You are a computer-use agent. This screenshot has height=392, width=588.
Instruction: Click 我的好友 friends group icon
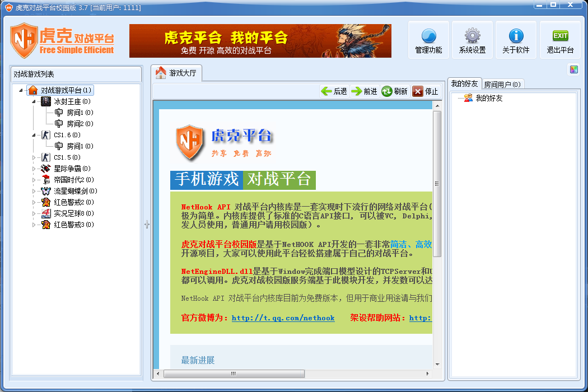(468, 99)
